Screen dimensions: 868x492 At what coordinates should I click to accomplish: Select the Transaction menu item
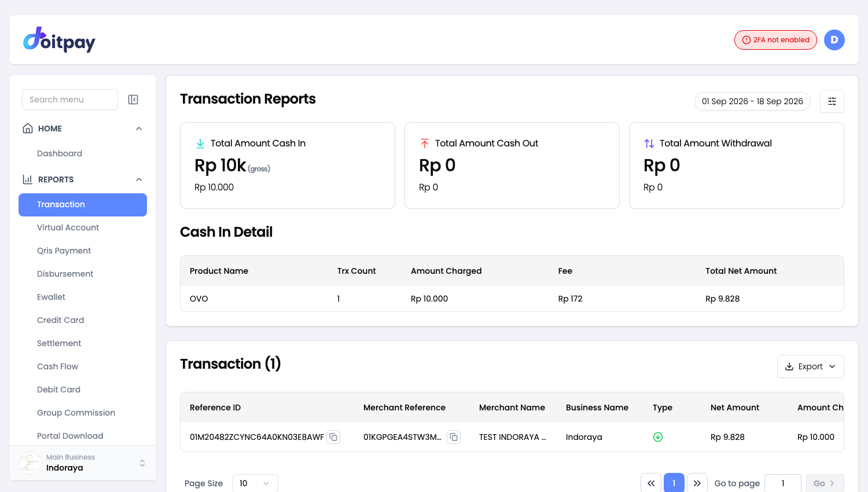[x=83, y=205]
